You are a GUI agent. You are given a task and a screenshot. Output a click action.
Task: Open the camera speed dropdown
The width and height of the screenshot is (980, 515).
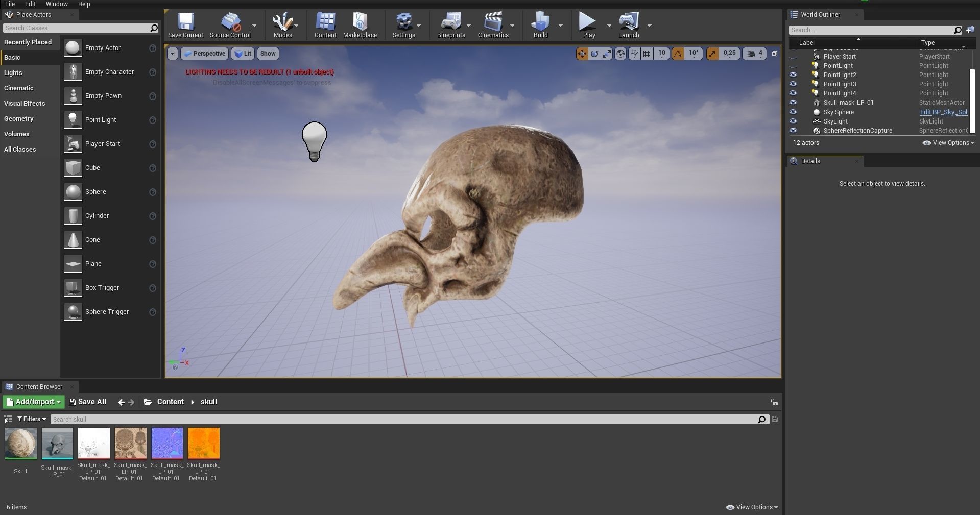[x=755, y=54]
